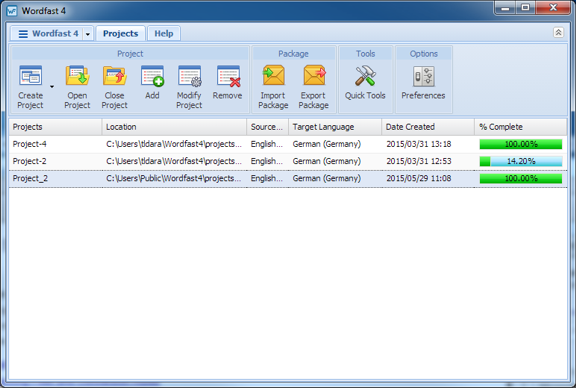
Task: Click the Users\Public location path of Project_2
Action: pyautogui.click(x=174, y=178)
